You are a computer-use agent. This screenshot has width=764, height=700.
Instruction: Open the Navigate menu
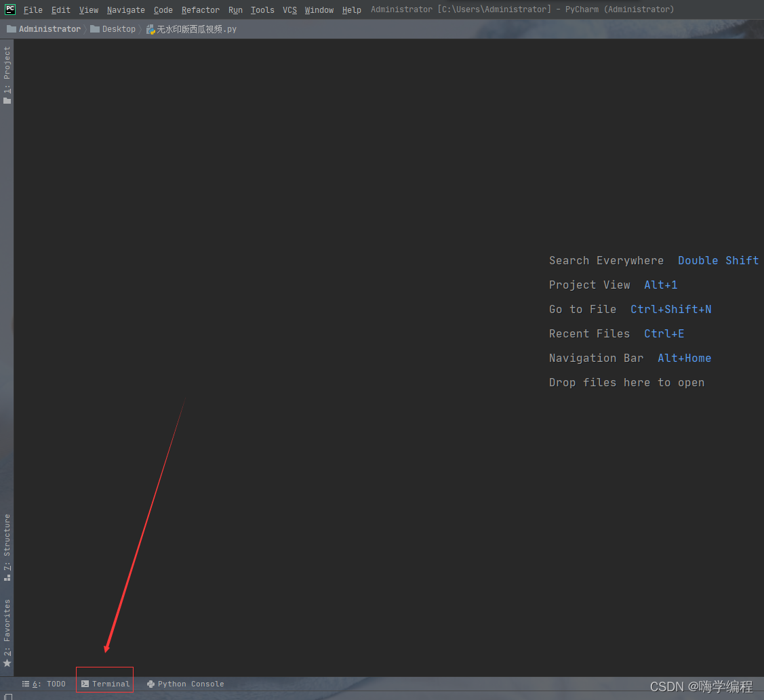125,9
